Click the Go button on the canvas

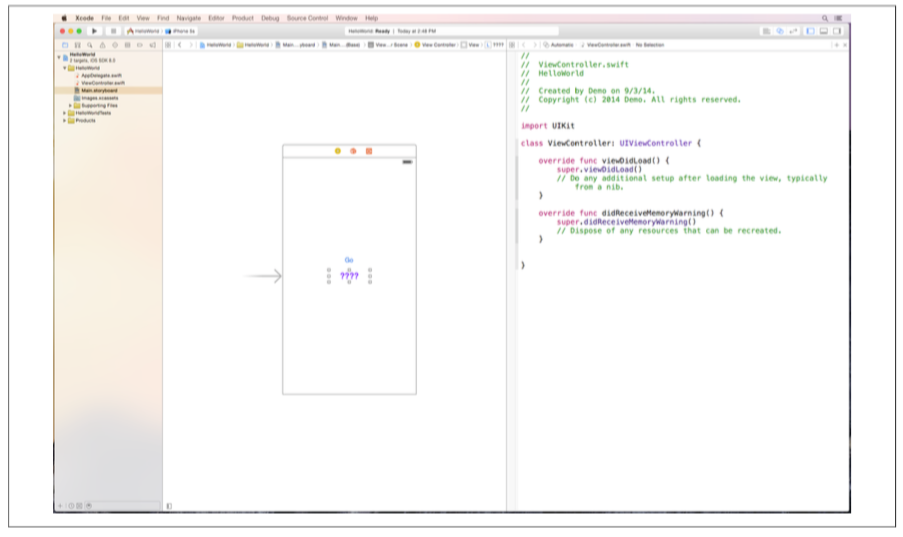pyautogui.click(x=349, y=260)
